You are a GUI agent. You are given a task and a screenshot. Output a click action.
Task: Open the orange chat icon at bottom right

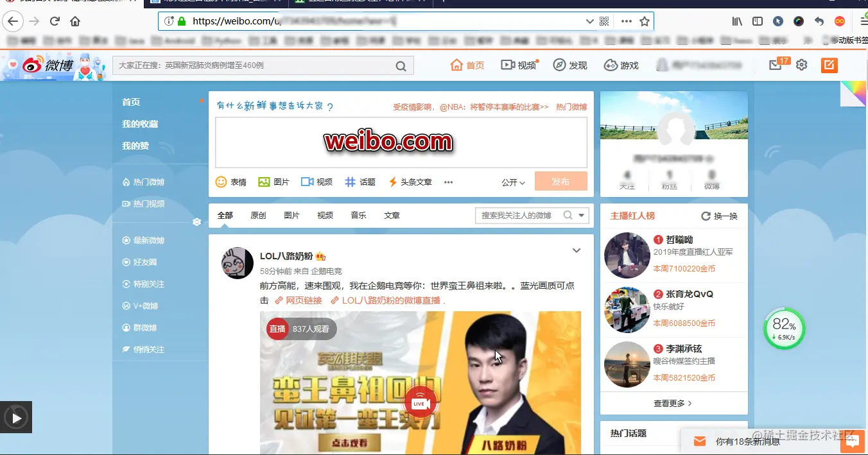853,440
